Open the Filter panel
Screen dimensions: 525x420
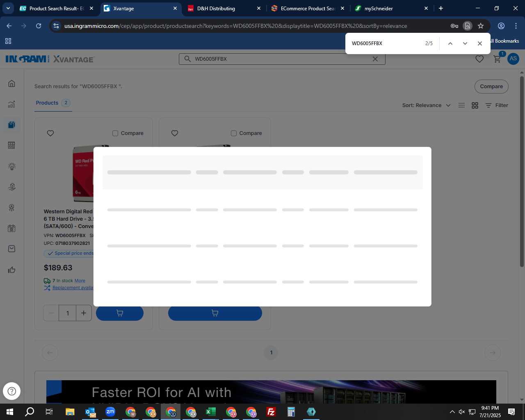point(497,105)
